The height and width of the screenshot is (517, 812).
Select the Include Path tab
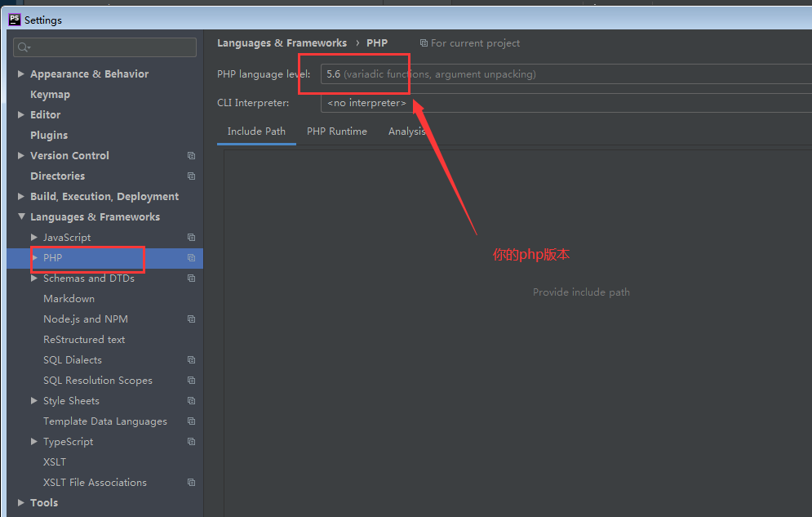(x=256, y=131)
